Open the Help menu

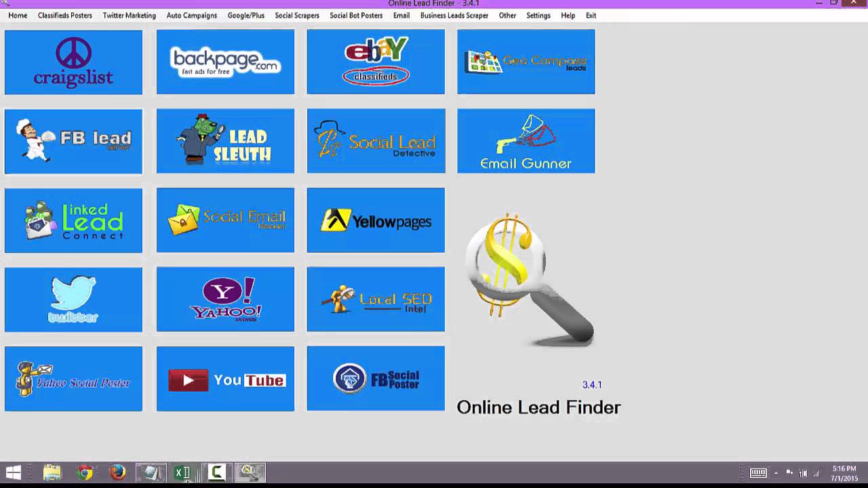(568, 16)
